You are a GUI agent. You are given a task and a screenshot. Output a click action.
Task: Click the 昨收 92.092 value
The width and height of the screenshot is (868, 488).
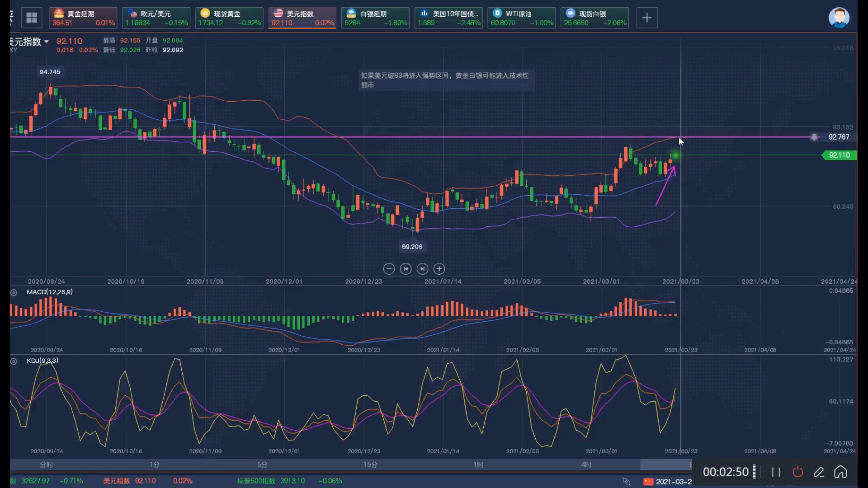click(x=173, y=50)
